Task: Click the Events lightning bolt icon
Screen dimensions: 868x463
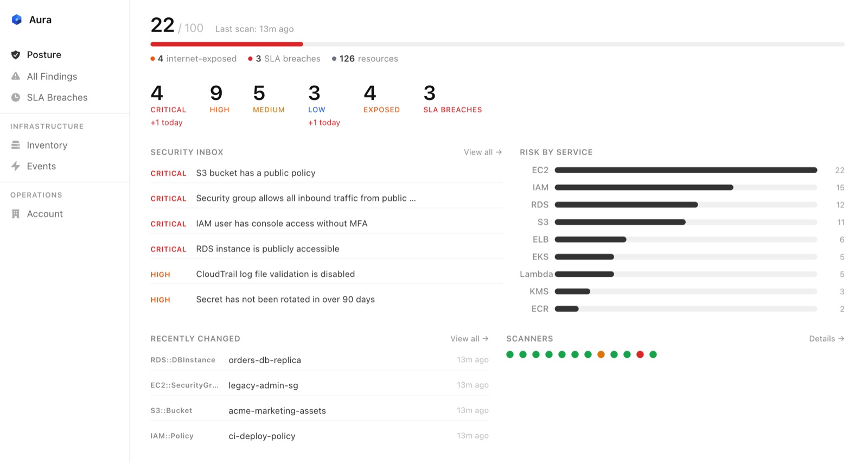Action: (x=16, y=166)
